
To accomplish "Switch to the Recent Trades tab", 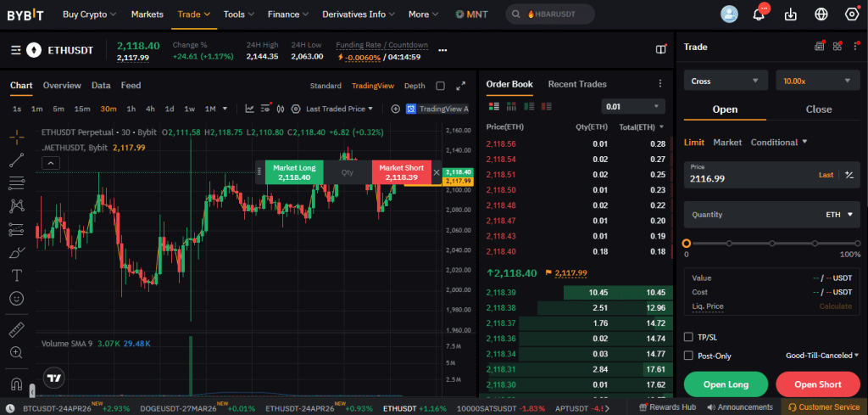I will coord(576,84).
